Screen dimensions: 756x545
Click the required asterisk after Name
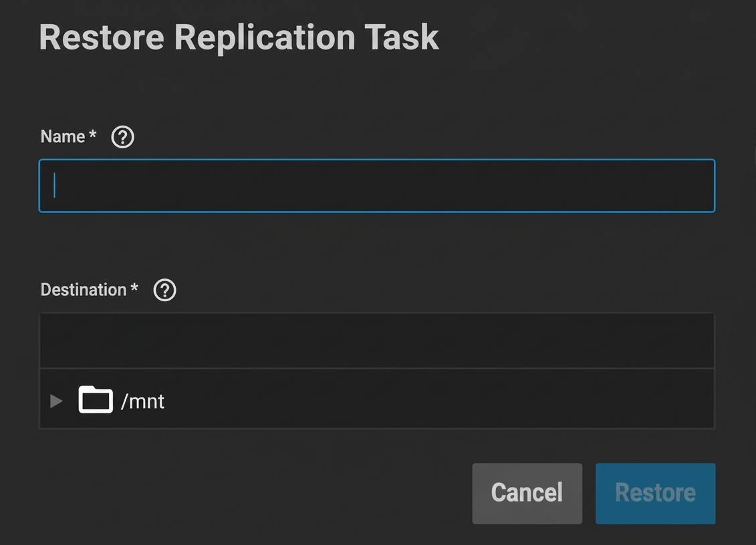point(92,134)
